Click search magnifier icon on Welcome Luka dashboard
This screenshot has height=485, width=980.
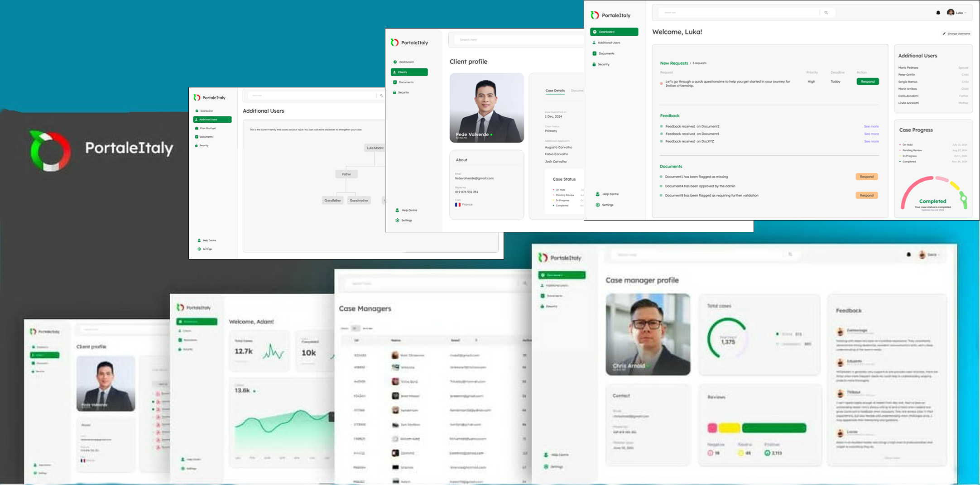(x=826, y=13)
